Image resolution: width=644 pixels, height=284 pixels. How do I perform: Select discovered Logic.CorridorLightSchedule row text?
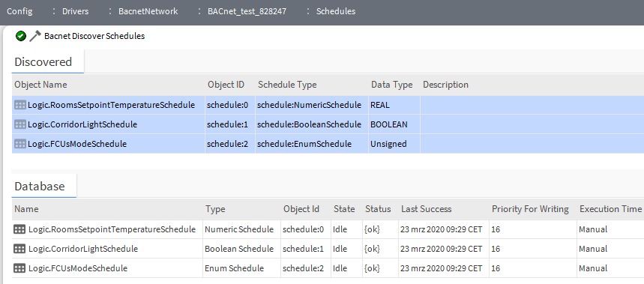pos(82,124)
